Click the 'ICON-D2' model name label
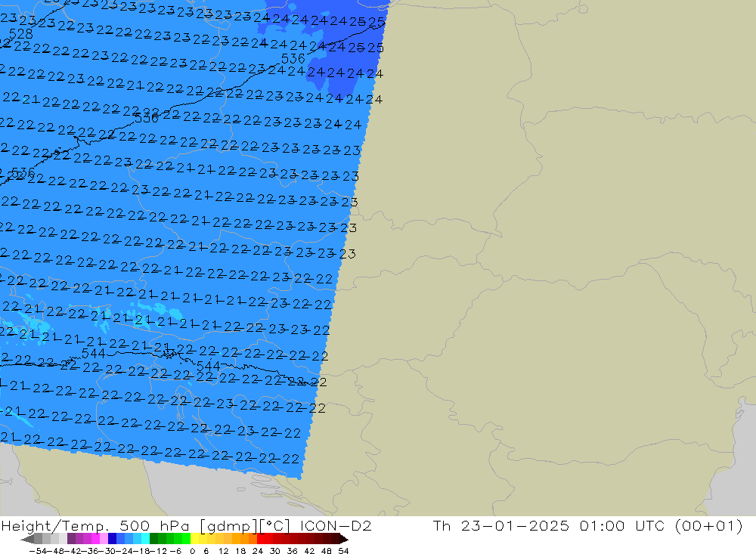The image size is (756, 554). (336, 525)
